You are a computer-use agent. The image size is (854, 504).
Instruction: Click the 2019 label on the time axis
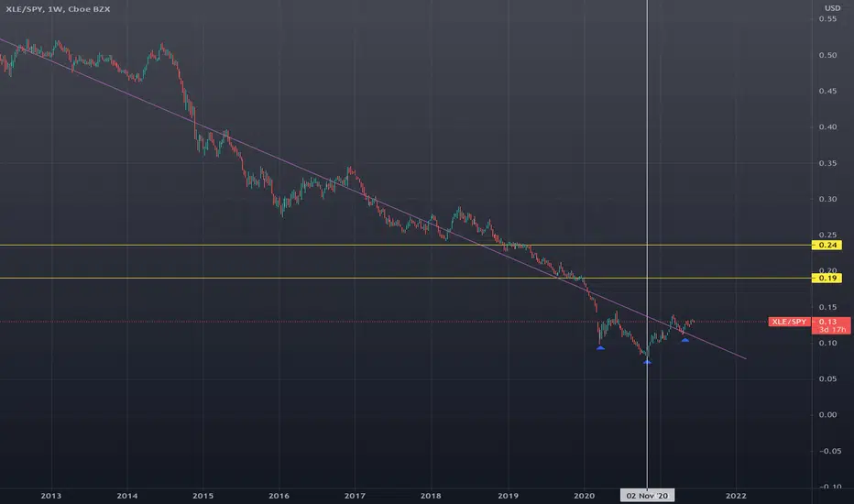pos(509,495)
